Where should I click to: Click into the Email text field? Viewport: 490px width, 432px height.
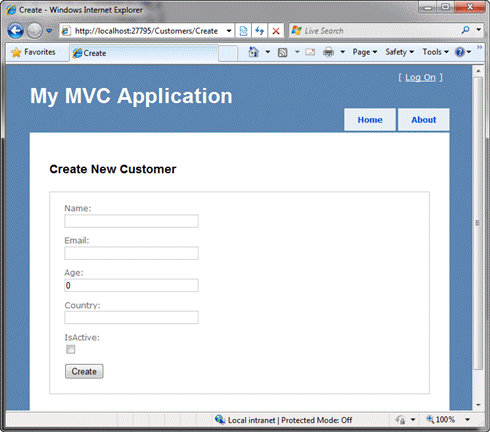(131, 253)
